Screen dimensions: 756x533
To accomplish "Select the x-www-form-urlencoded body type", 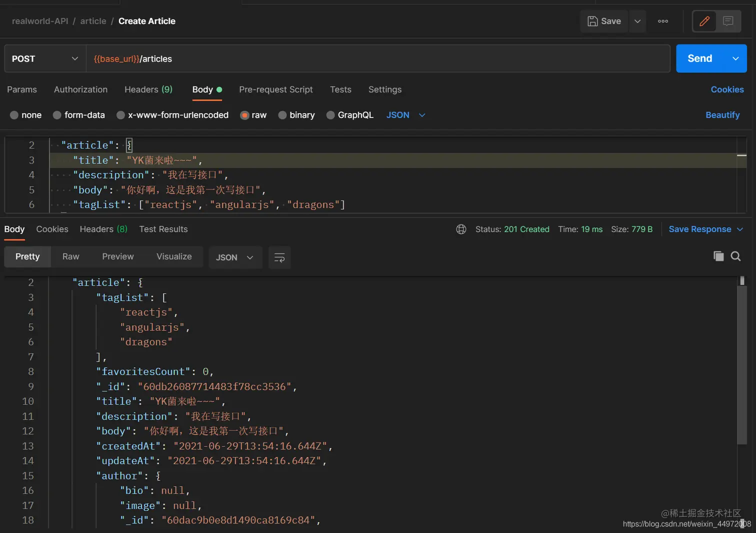I will 172,115.
